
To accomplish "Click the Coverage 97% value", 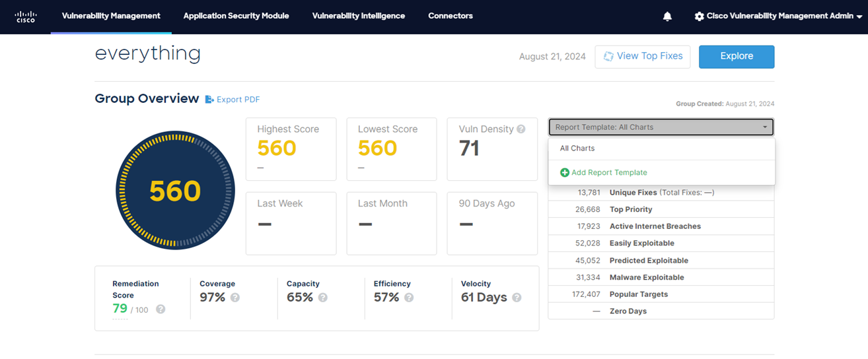I will (x=213, y=298).
